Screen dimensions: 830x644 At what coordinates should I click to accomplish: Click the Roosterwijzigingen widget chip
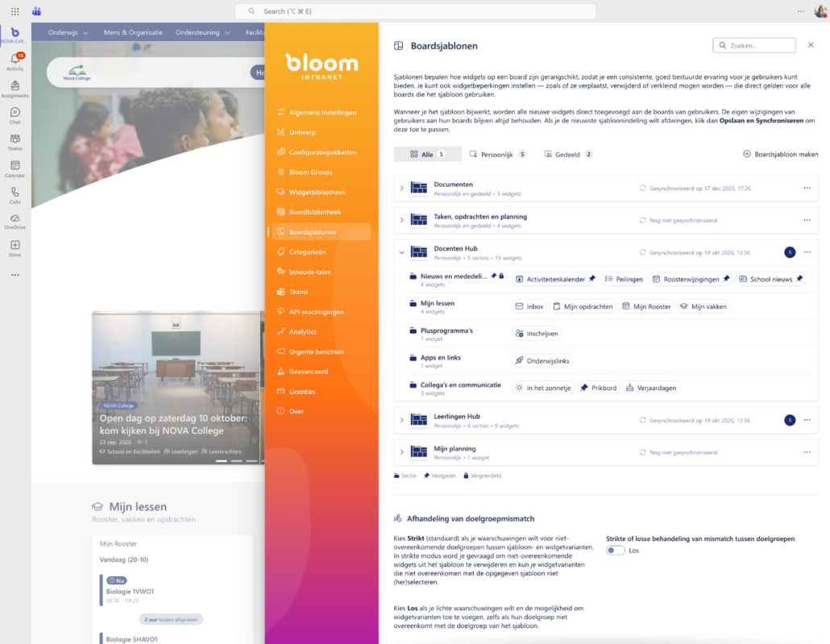tap(691, 279)
